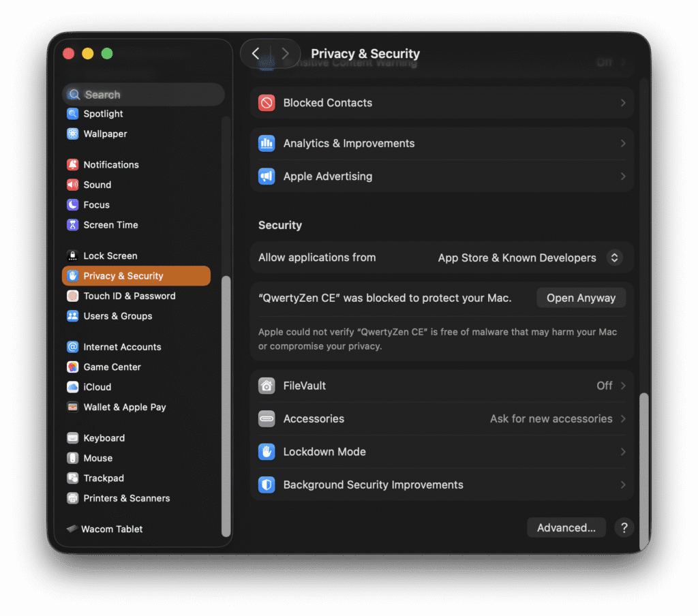Select Touch ID & Password in sidebar

(x=129, y=296)
